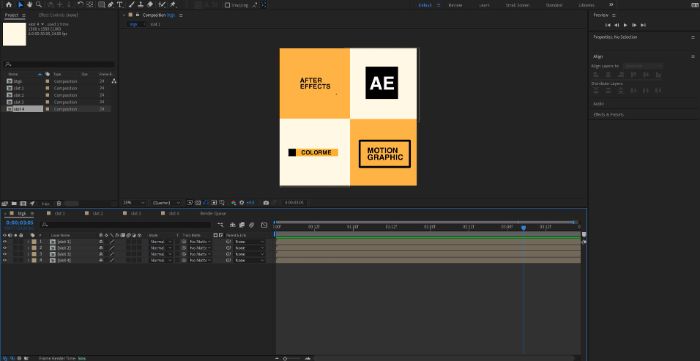Image resolution: width=700 pixels, height=361 pixels.
Task: Open the Graph Editor button
Action: click(264, 225)
